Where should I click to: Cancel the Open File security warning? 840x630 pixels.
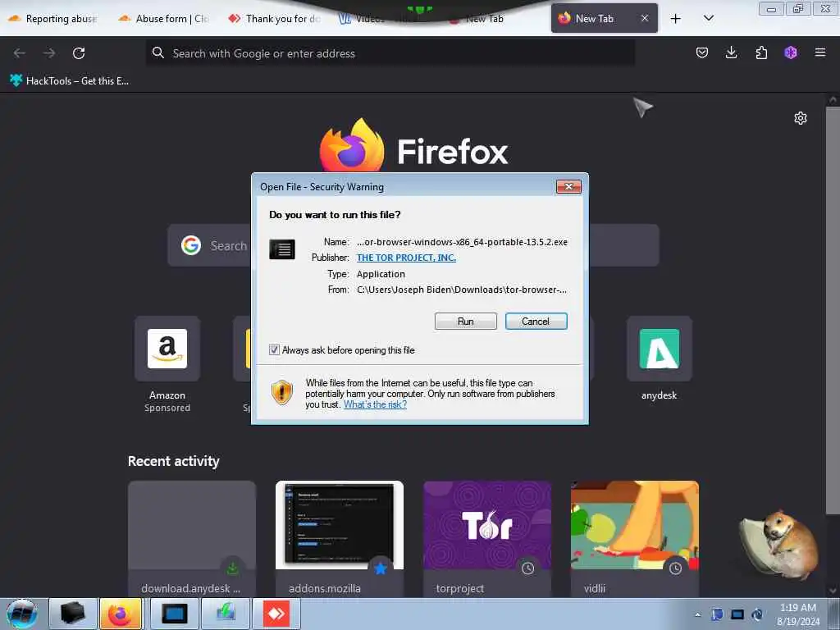(536, 322)
